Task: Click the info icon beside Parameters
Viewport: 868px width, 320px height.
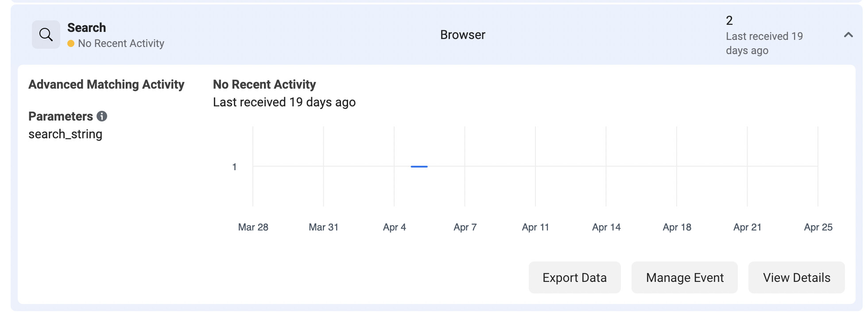Action: point(102,116)
